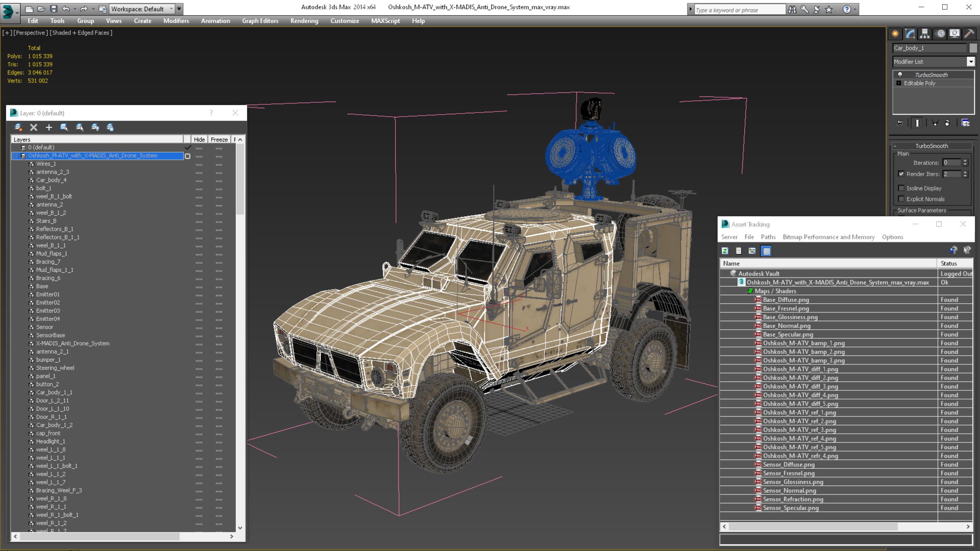980x551 pixels.
Task: Create a new scene file
Action: click(x=29, y=9)
